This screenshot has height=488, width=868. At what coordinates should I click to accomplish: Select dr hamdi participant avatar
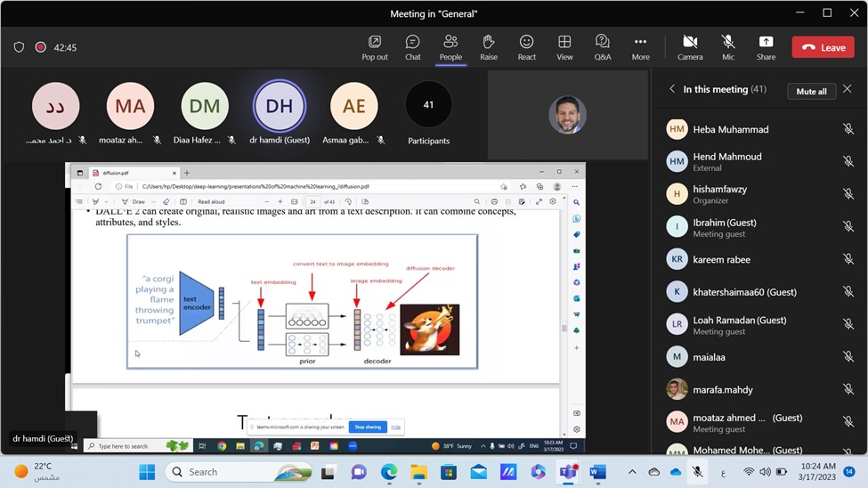(279, 106)
